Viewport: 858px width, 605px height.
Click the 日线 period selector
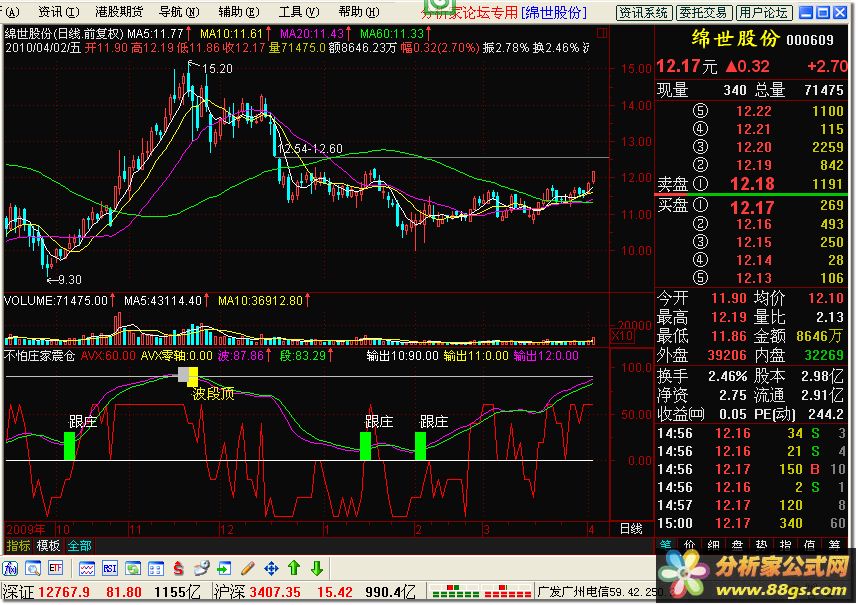(631, 528)
